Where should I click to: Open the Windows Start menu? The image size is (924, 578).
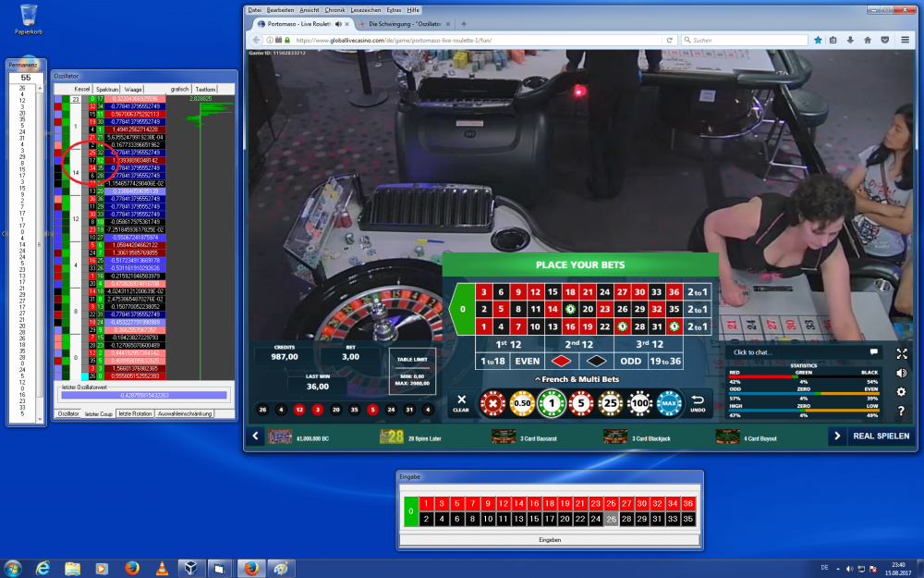(12, 568)
